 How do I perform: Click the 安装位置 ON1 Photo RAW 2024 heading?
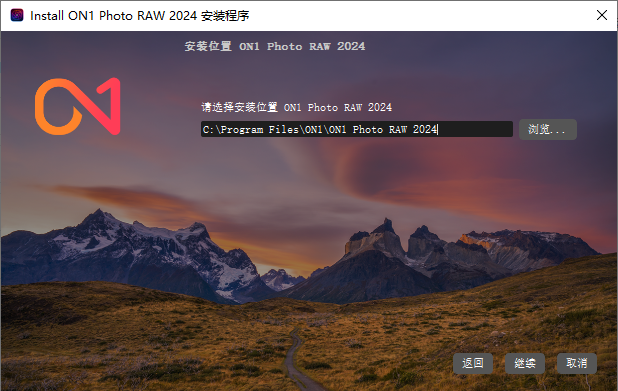pyautogui.click(x=275, y=47)
